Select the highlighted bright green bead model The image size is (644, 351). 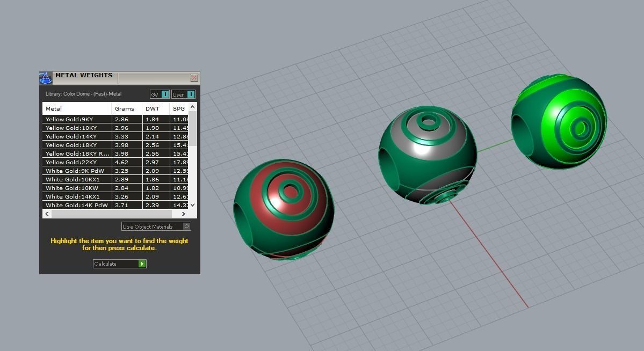pyautogui.click(x=559, y=121)
